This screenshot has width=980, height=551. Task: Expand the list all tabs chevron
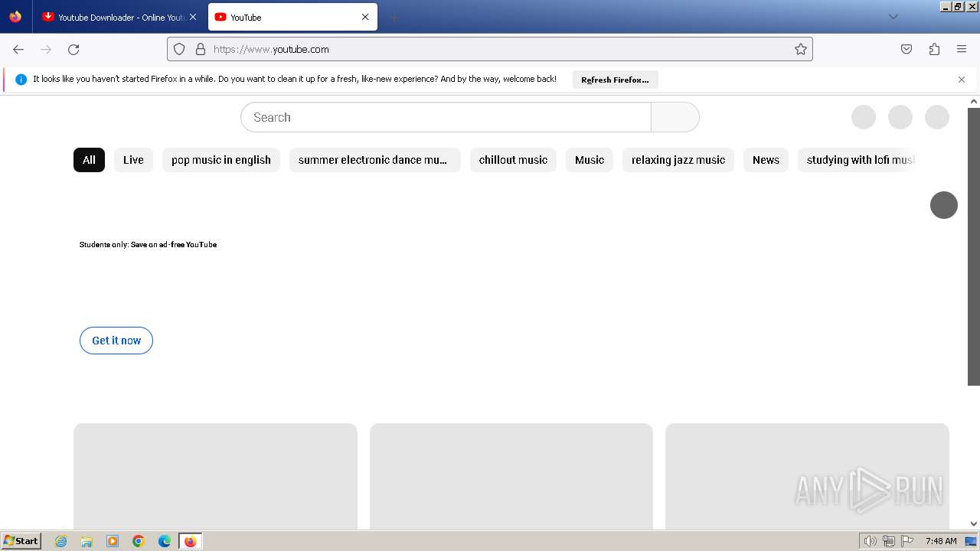[x=893, y=17]
